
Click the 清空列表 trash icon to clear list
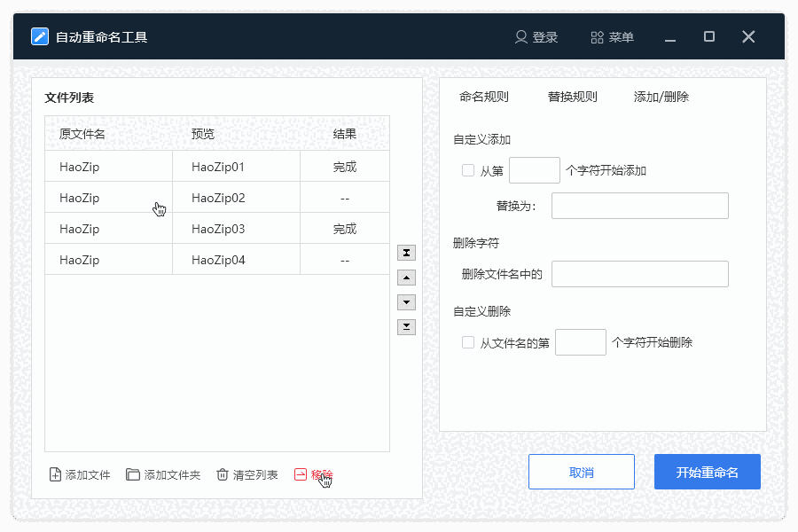tap(221, 474)
